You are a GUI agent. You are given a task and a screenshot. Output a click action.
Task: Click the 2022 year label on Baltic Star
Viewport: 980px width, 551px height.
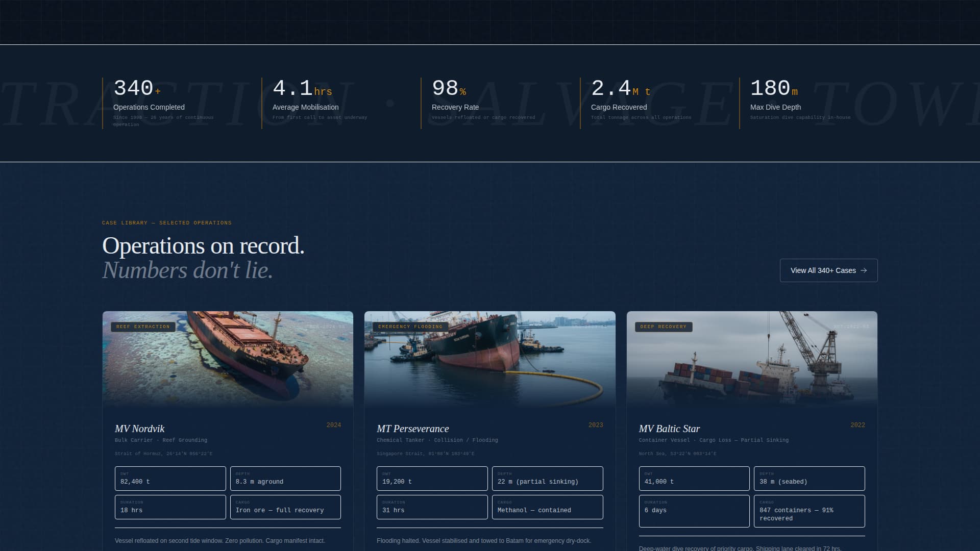click(858, 424)
